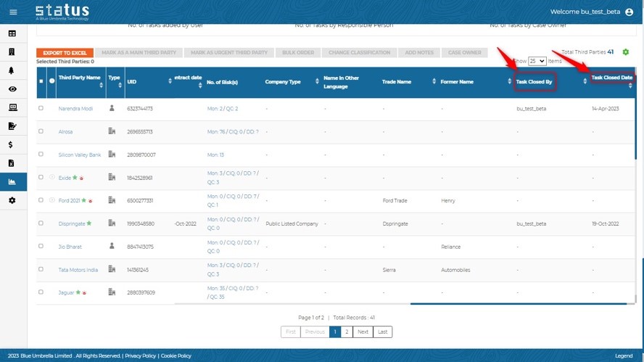Open Narendra Modi third party link
The width and height of the screenshot is (644, 362).
point(75,109)
